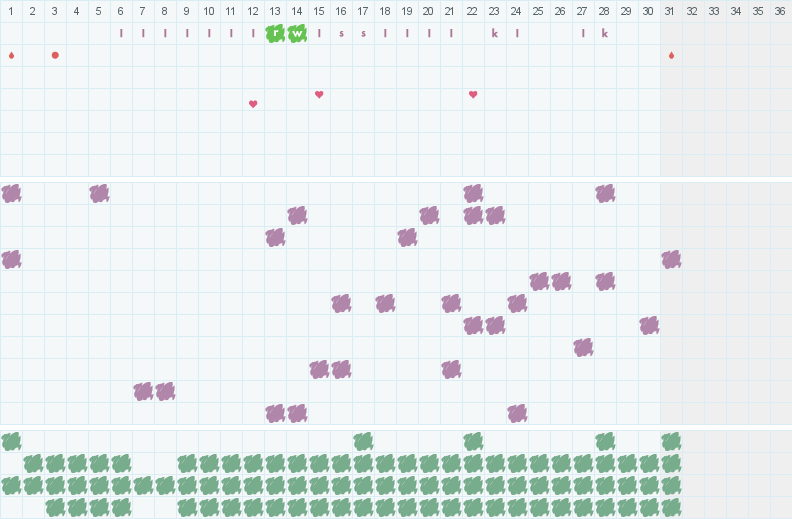Click the green "r" marker on day 13
Viewport: 792px width, 519px height.
[x=275, y=33]
